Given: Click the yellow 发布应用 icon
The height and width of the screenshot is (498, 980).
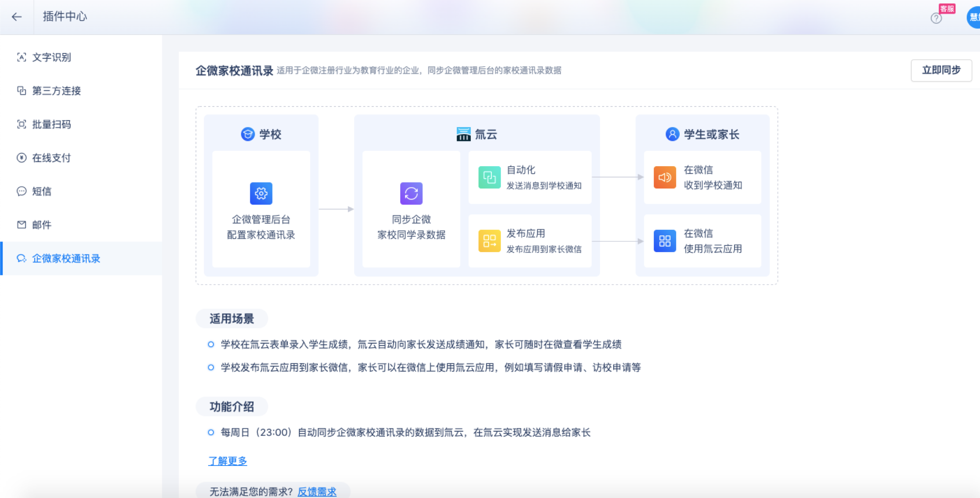Looking at the screenshot, I should (490, 241).
